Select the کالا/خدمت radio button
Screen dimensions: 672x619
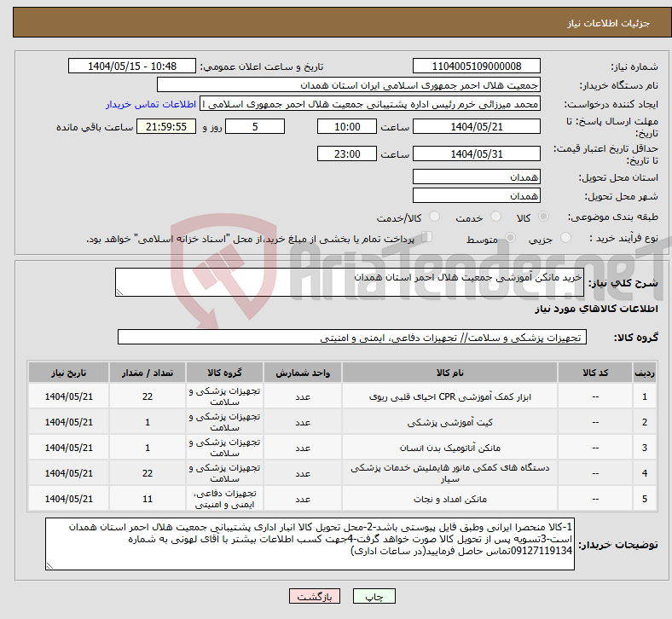tap(434, 217)
